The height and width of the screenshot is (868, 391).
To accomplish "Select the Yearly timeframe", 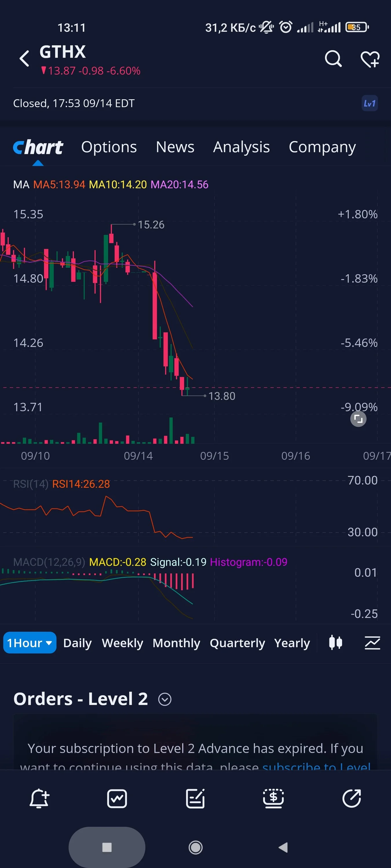I will point(292,643).
